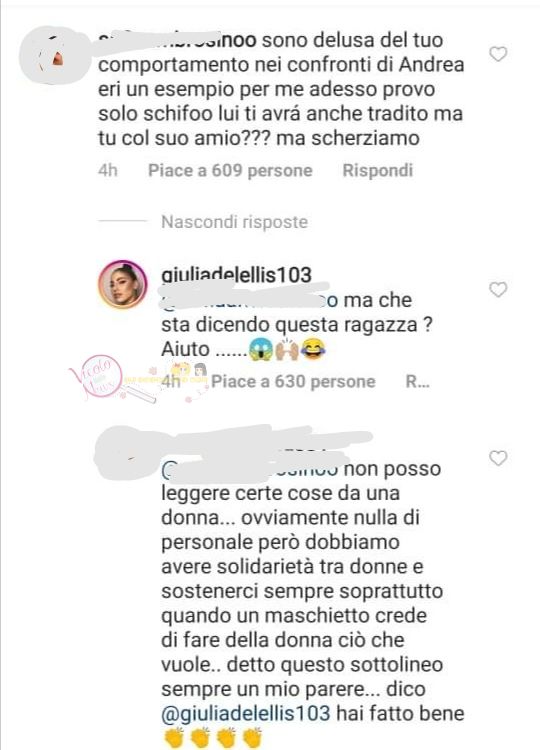Image resolution: width=540 pixels, height=750 pixels.
Task: Open the first commenter's blurred username
Action: pos(177,40)
